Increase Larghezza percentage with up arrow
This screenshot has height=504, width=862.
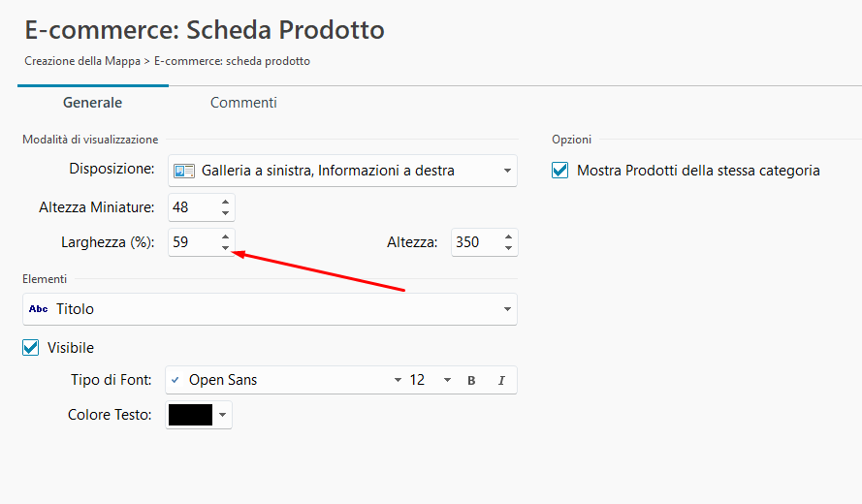(x=225, y=236)
